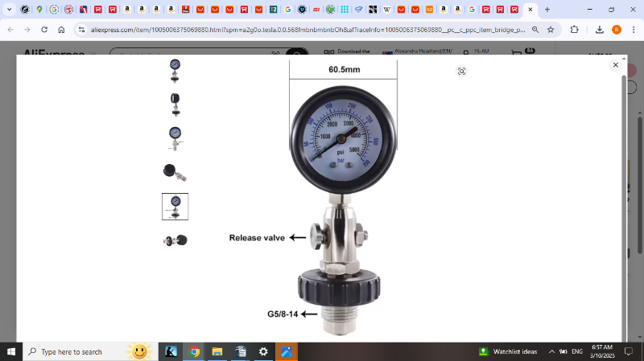
Task: Click the browser reload button
Action: (44, 30)
